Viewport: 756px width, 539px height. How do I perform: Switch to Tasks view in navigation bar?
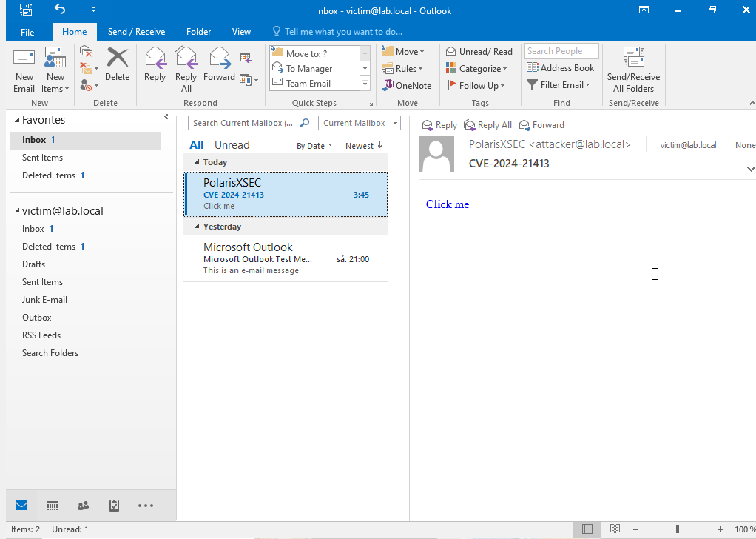114,506
